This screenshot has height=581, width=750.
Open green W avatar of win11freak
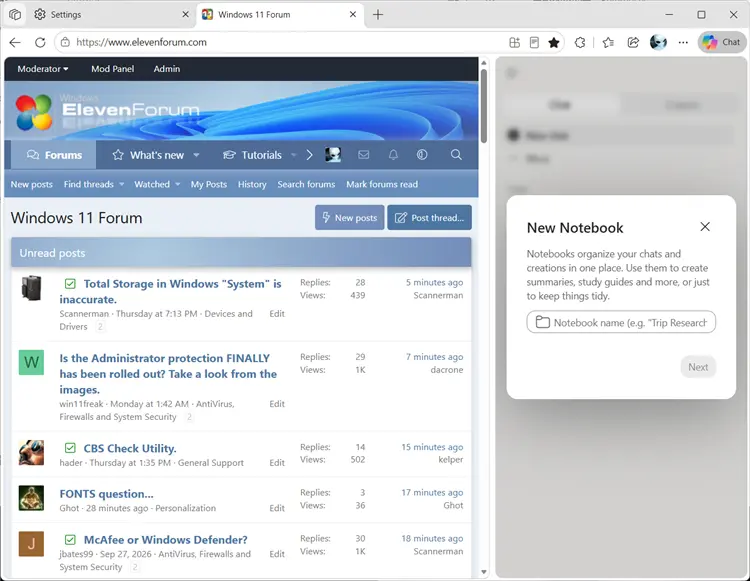pyautogui.click(x=31, y=362)
